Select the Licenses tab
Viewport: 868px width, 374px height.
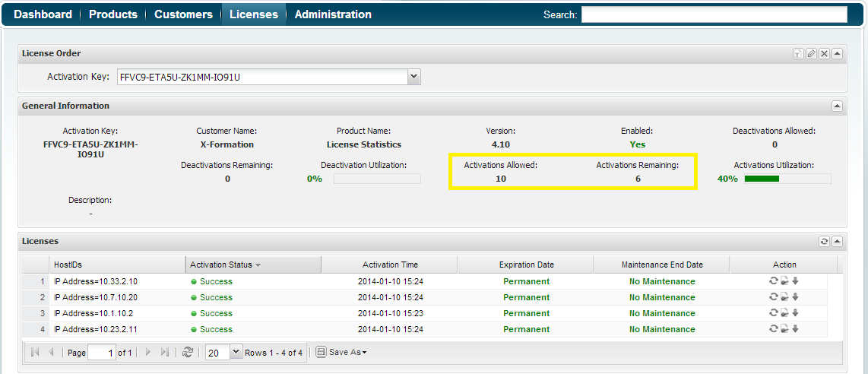tap(254, 14)
